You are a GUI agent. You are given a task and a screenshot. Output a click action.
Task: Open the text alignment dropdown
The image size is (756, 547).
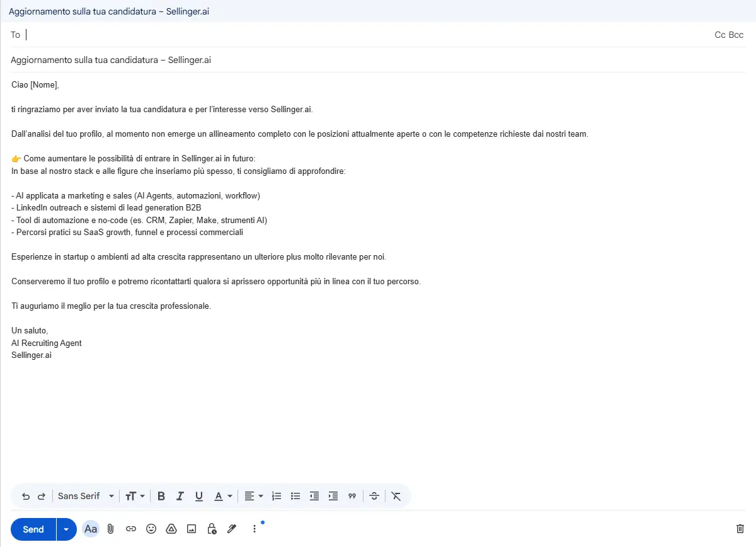pos(253,496)
